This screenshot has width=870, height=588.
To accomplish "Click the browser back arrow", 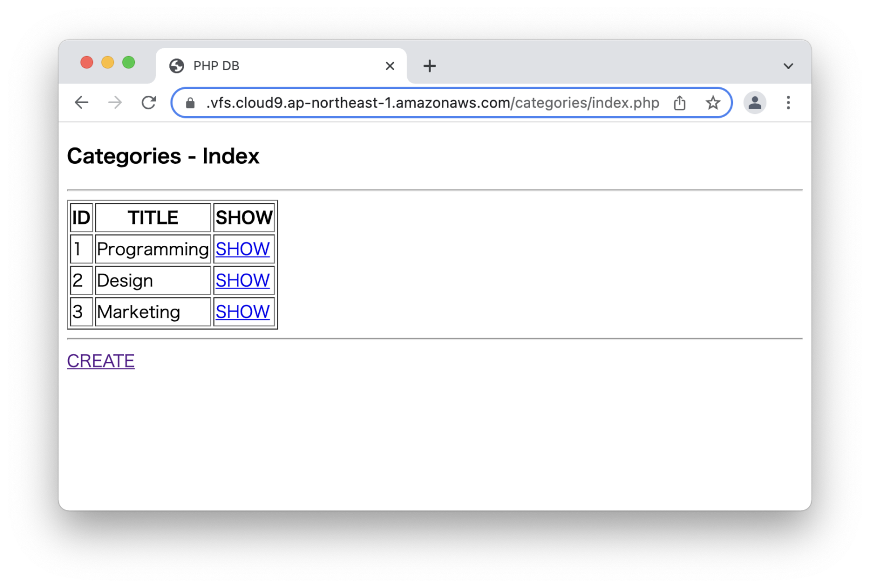I will pyautogui.click(x=82, y=103).
